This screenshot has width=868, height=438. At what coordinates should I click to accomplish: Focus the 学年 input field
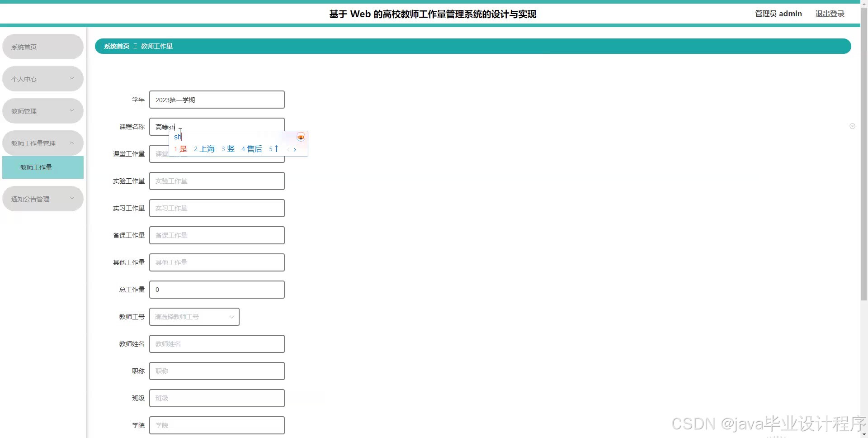(x=217, y=100)
